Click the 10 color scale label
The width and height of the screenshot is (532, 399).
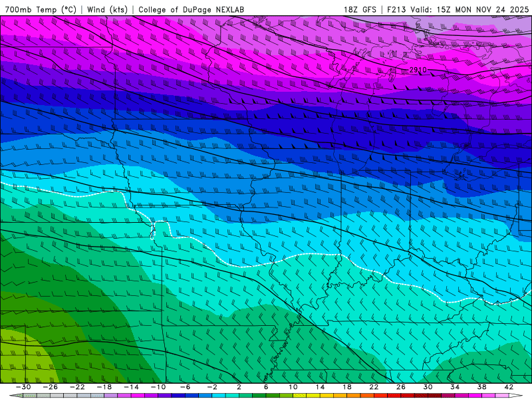(293, 387)
